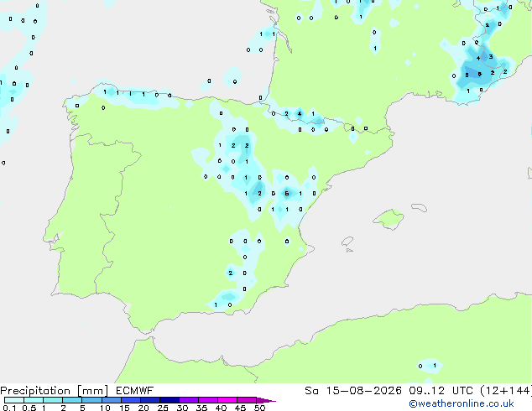Screen dimensions: 532x411
Task: Click the '3' precipitation value over southeastern France
Action: click(491, 57)
